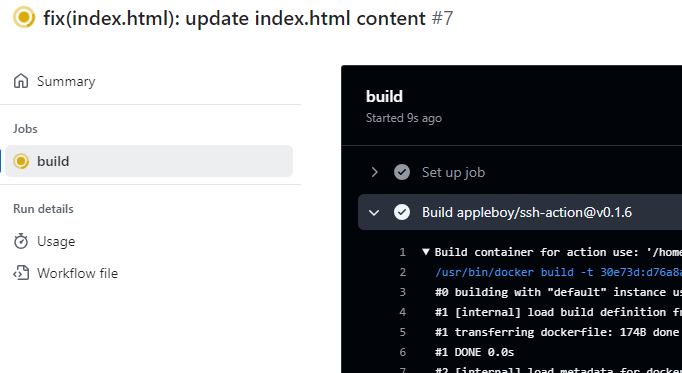Select the build job in sidebar
This screenshot has width=682, height=373.
tap(149, 161)
